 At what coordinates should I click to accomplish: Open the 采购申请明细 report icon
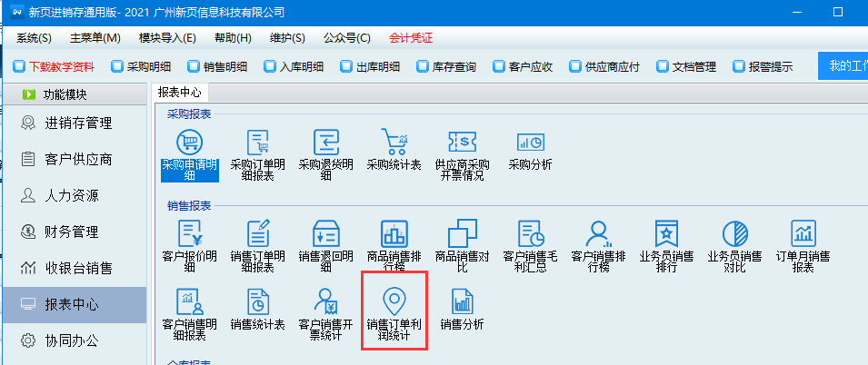[x=189, y=143]
